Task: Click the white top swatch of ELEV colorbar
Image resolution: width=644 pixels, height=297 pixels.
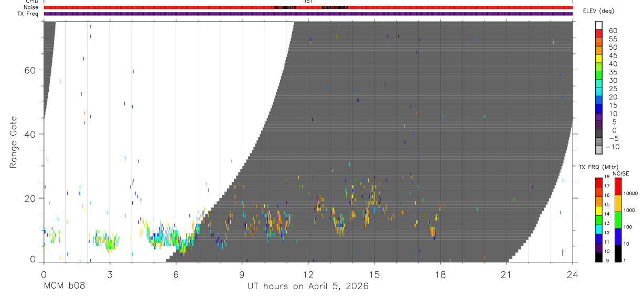Action: 599,26
